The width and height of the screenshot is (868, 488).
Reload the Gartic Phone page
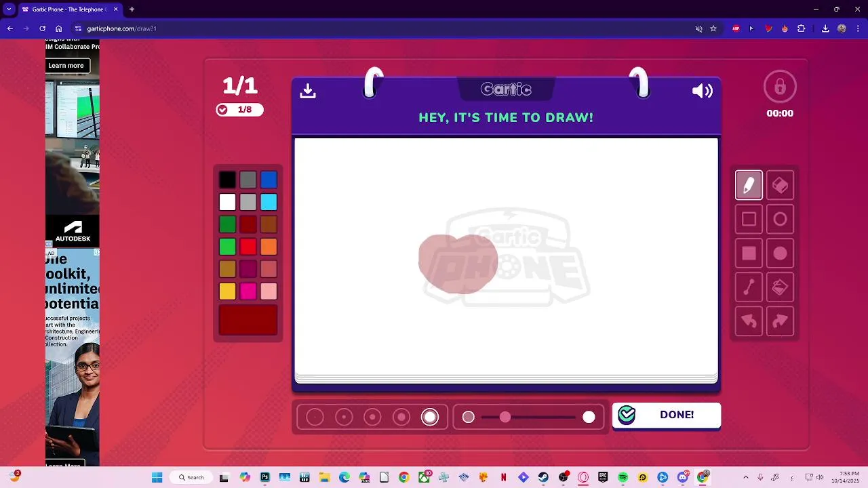(x=42, y=28)
